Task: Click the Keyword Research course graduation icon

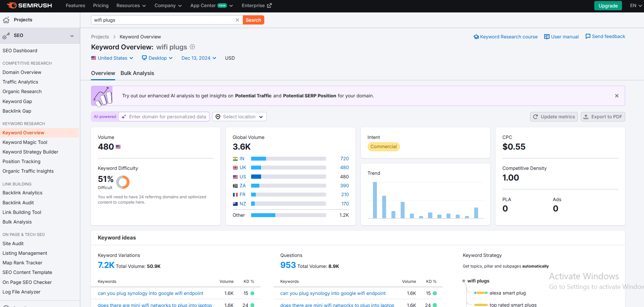Action: [476, 37]
